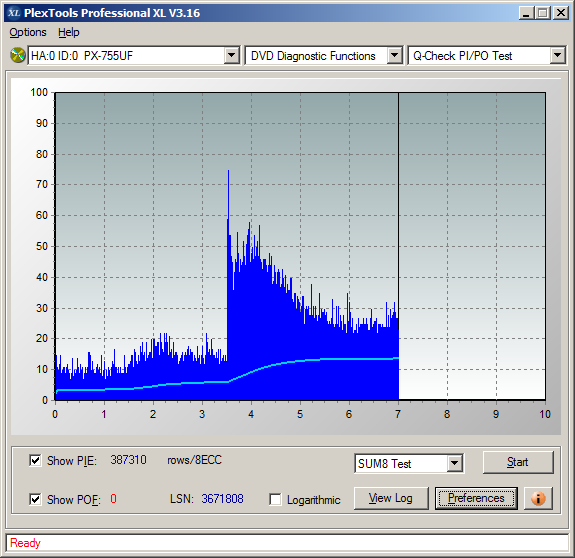
Task: Open the DVD Diagnostic Functions dropdown
Action: click(395, 56)
